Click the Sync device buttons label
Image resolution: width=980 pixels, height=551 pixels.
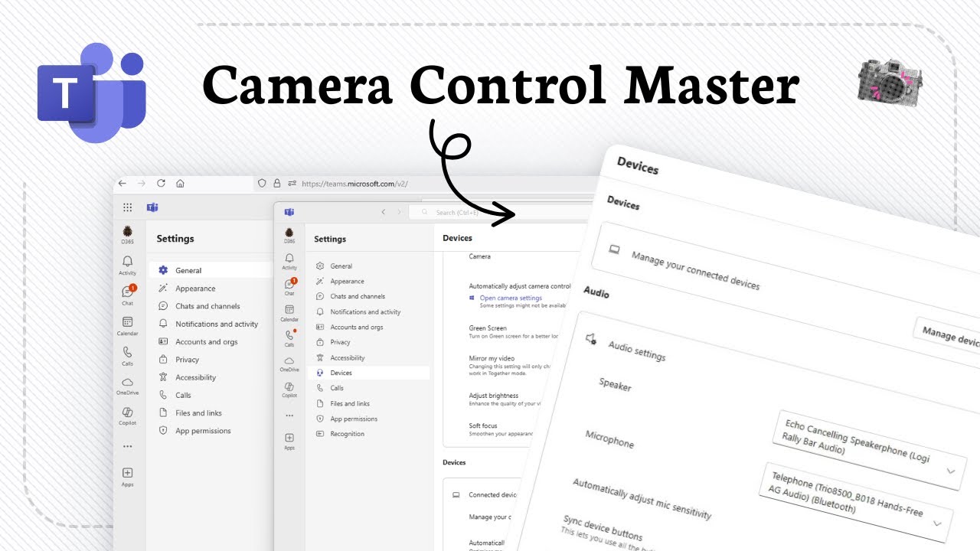(x=603, y=528)
